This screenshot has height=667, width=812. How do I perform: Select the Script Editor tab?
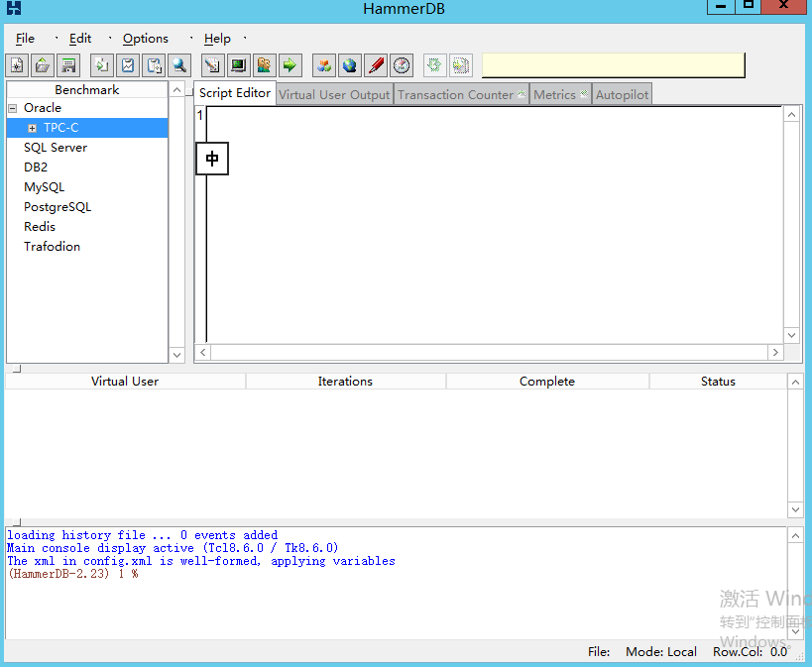coord(234,92)
